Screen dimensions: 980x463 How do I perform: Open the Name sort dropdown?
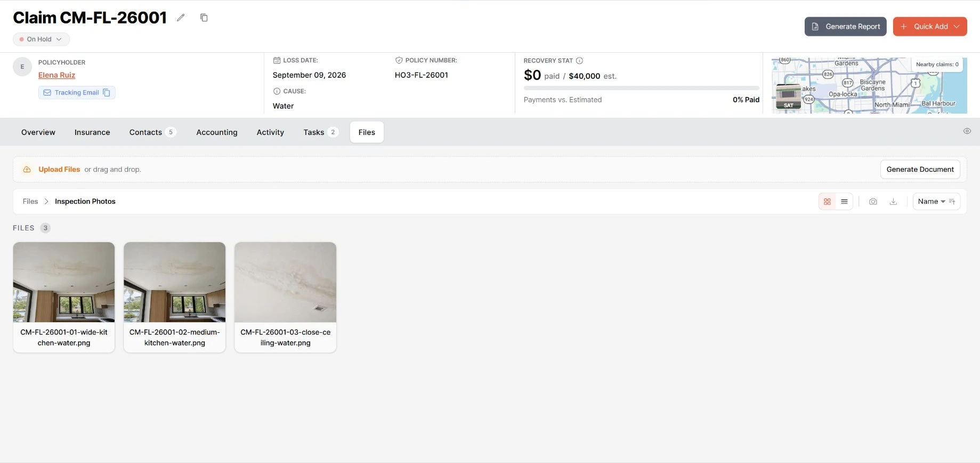point(932,202)
